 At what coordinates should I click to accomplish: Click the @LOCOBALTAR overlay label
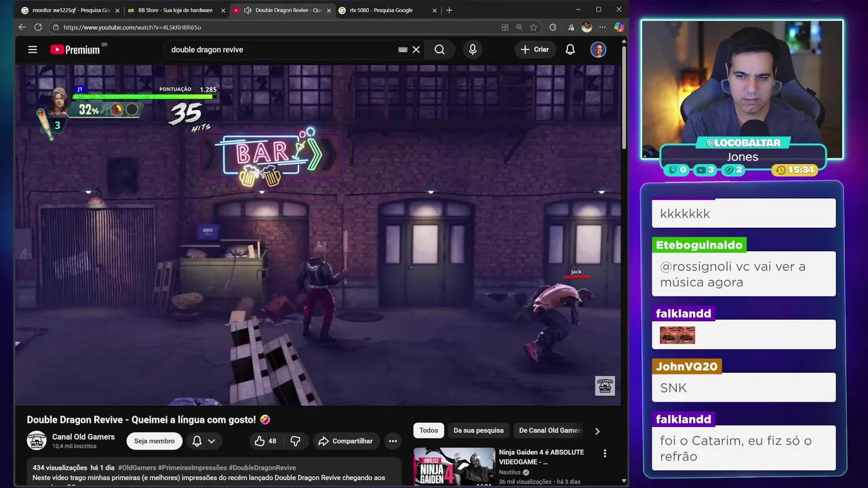(743, 143)
